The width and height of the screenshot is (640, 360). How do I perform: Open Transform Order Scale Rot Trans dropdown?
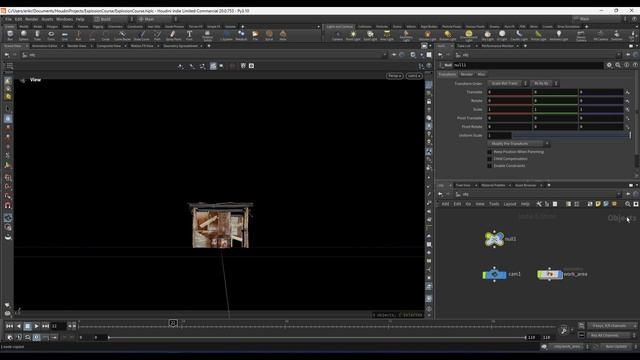(x=508, y=83)
